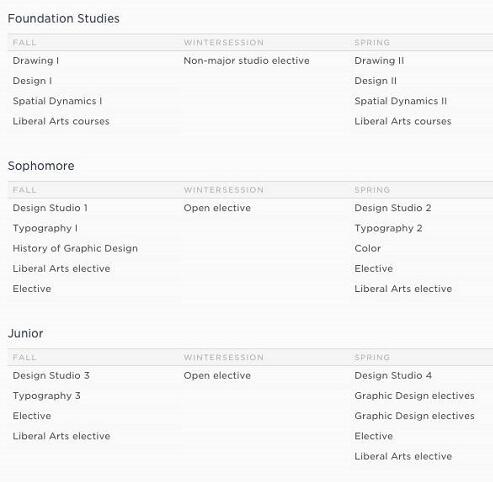
Task: Click Spatial Dynamics I course
Action: pyautogui.click(x=57, y=101)
